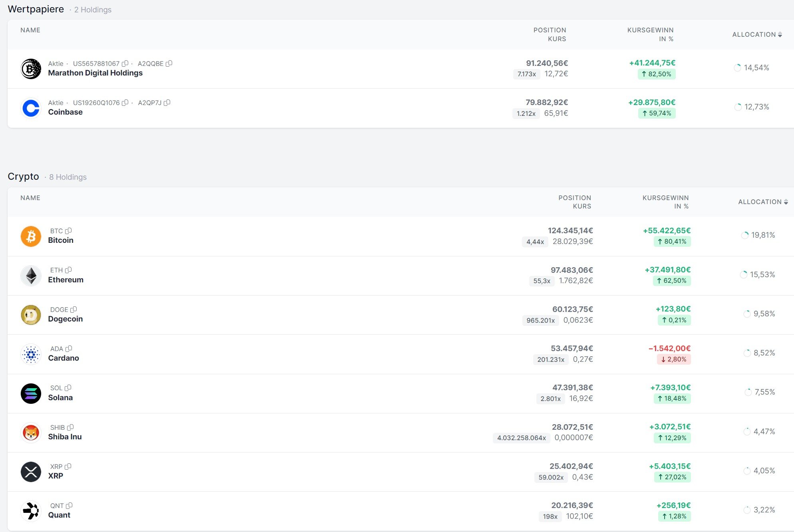Click the Solana logo icon
The image size is (794, 532).
point(31,393)
